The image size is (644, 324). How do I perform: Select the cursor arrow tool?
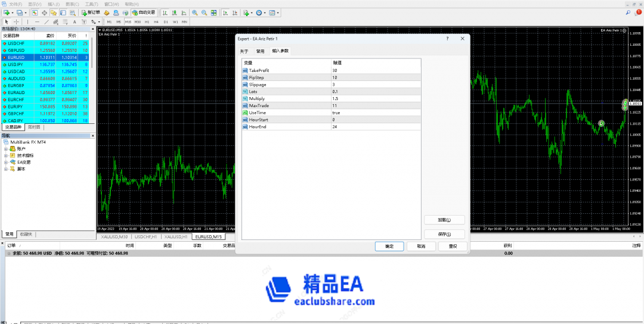(x=7, y=21)
